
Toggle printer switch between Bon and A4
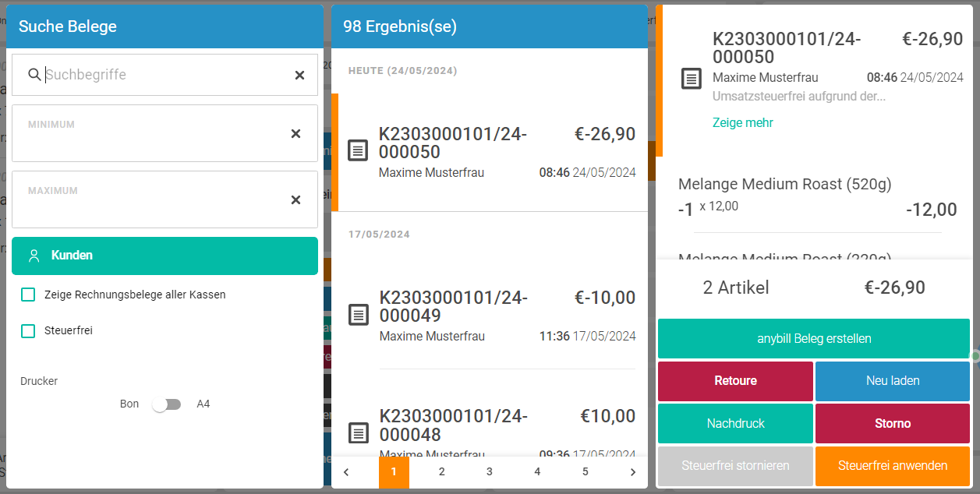tap(167, 404)
